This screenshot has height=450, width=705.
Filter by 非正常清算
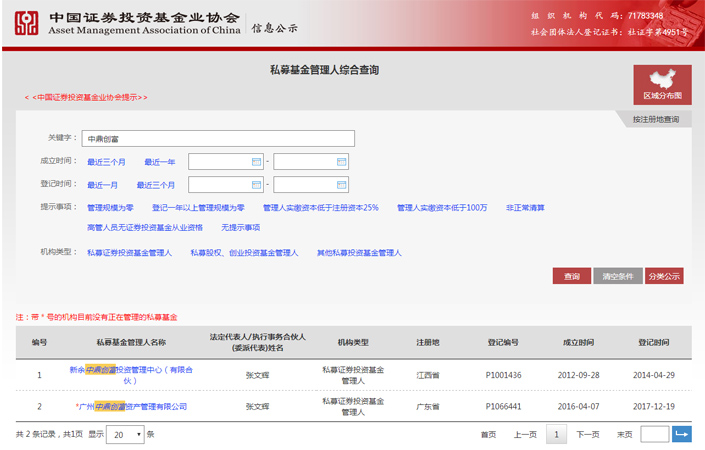(x=525, y=208)
